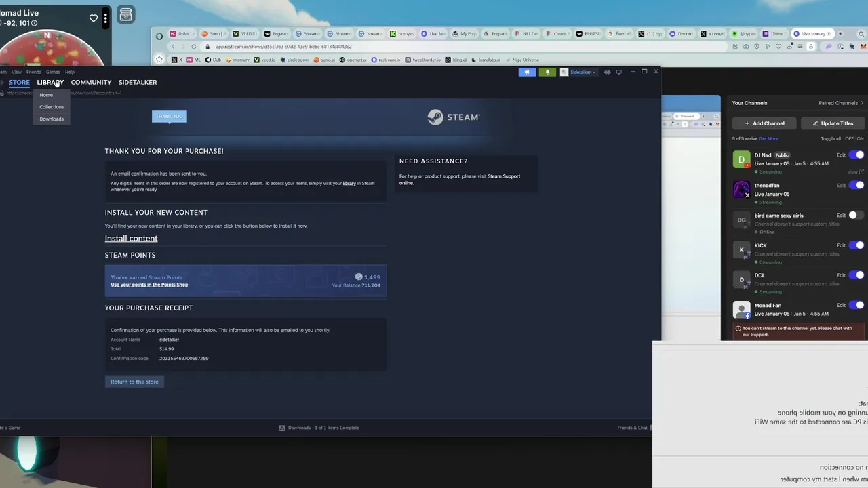Open the restream.io bookmark
Screen dimensions: 868x488
point(386,60)
